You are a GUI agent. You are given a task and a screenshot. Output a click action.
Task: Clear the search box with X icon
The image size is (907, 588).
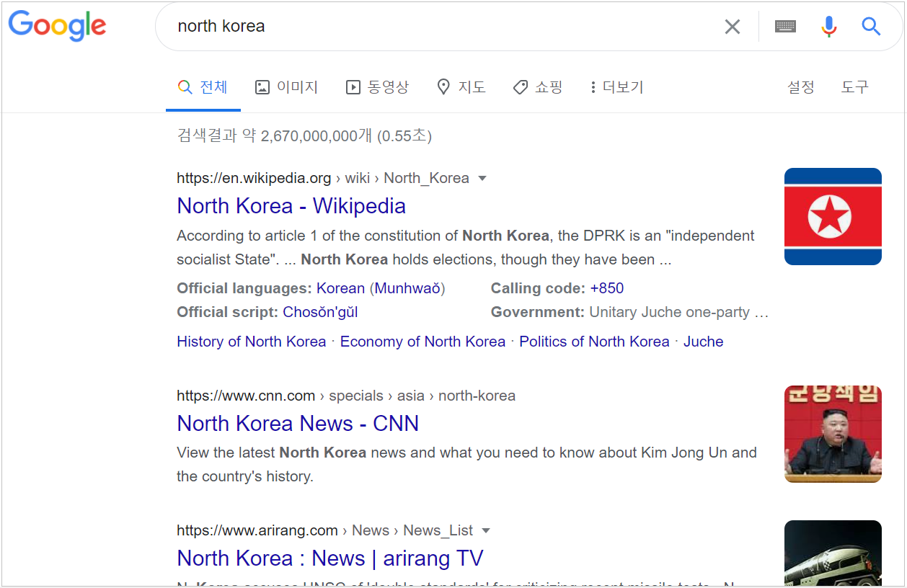pyautogui.click(x=732, y=27)
